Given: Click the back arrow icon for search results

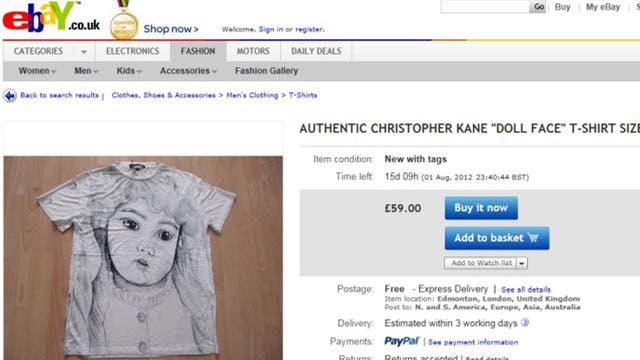Looking at the screenshot, I should pos(10,96).
